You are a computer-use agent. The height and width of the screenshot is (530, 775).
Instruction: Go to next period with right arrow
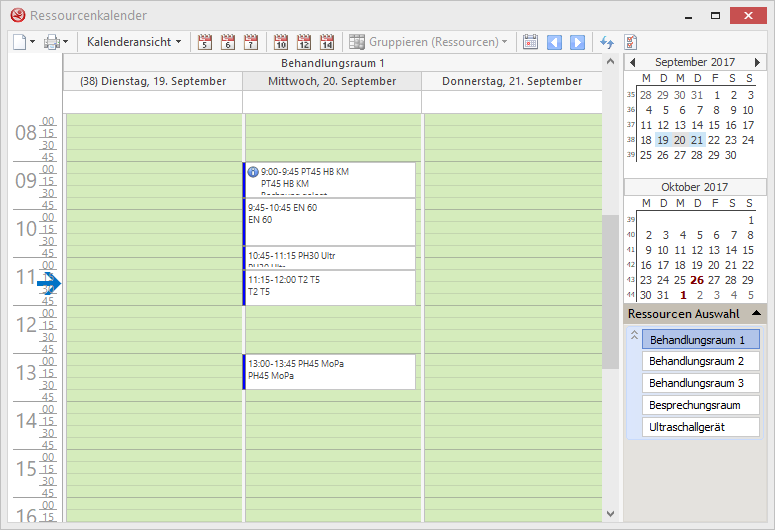577,42
